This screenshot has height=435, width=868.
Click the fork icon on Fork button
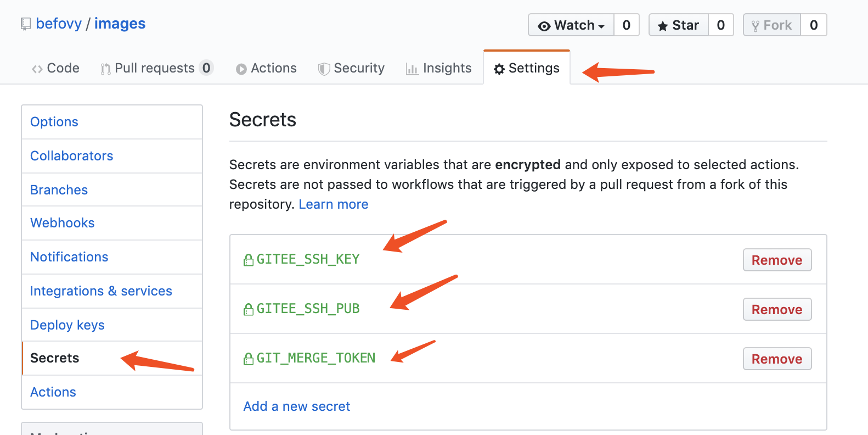click(x=756, y=26)
